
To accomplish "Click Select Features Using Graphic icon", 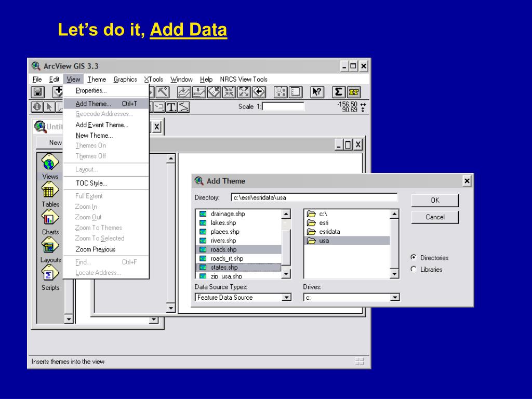I will 281,92.
